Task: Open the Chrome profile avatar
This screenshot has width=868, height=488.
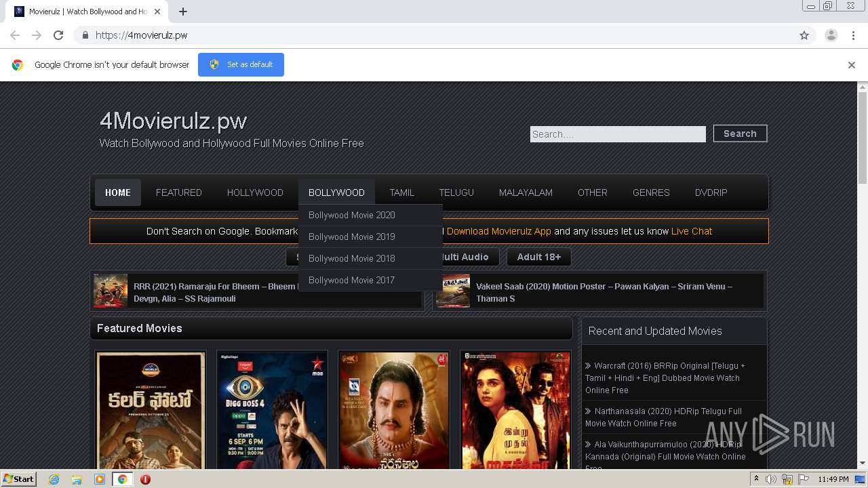Action: click(831, 35)
